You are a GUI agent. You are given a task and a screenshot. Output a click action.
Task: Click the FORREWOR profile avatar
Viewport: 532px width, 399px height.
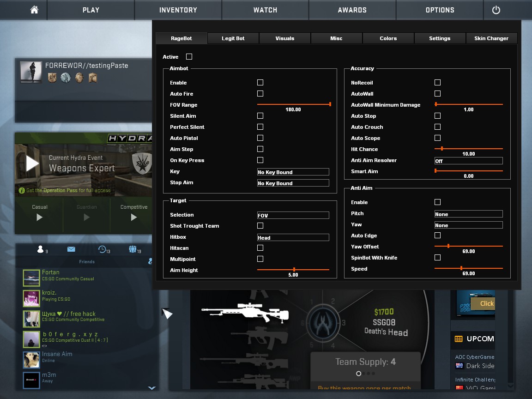[31, 72]
